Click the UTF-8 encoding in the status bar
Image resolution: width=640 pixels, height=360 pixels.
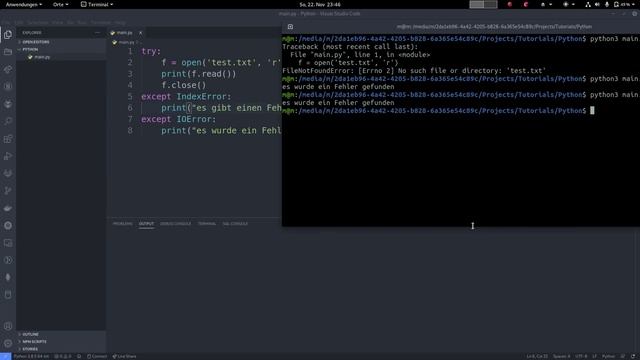click(581, 356)
